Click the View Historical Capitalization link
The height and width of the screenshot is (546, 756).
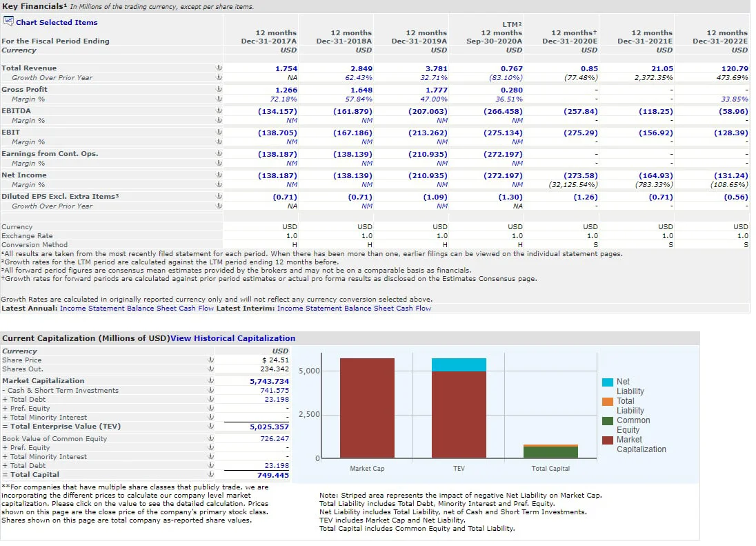coord(233,338)
